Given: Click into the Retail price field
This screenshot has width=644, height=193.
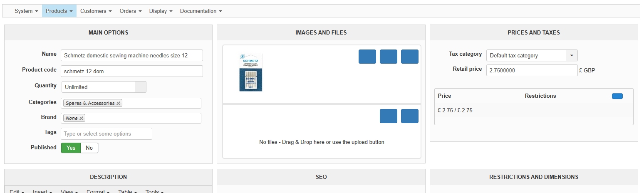Looking at the screenshot, I should (x=532, y=70).
